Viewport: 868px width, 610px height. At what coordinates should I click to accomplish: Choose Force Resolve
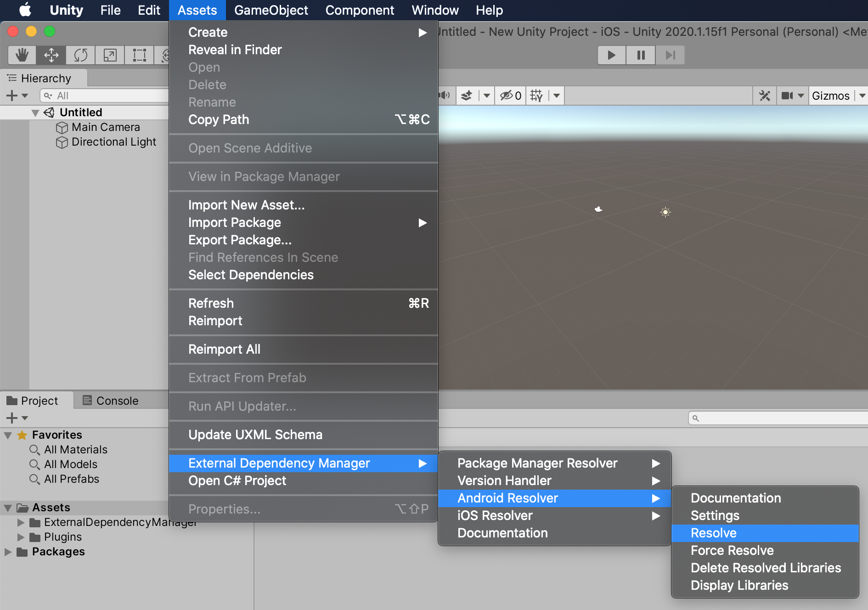tap(765, 550)
